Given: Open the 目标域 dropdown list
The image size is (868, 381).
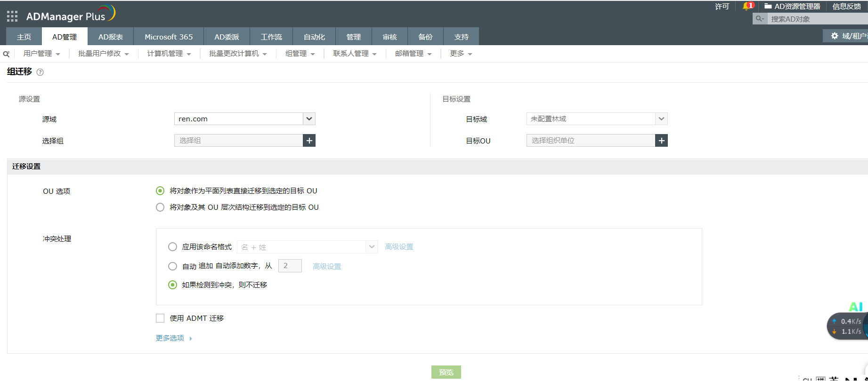Looking at the screenshot, I should pos(661,119).
